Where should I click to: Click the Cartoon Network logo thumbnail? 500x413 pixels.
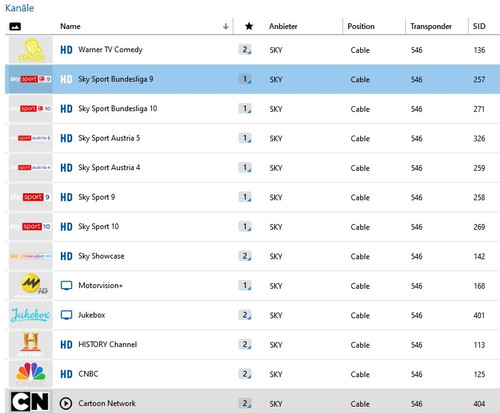[31, 402]
